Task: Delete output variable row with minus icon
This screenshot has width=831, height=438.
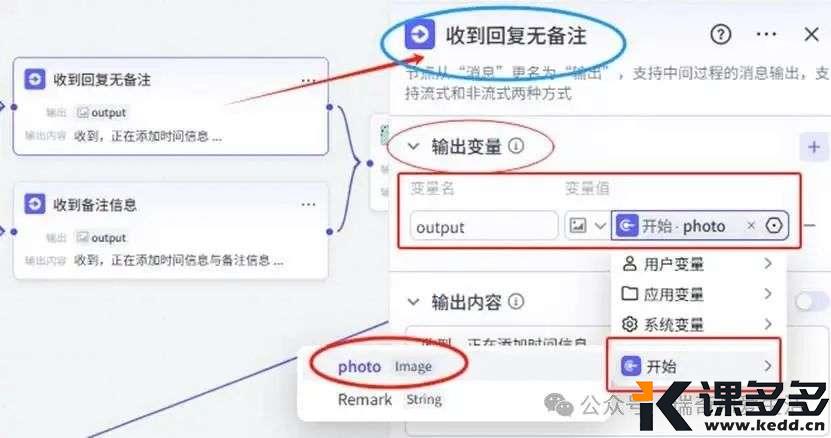Action: tap(809, 226)
